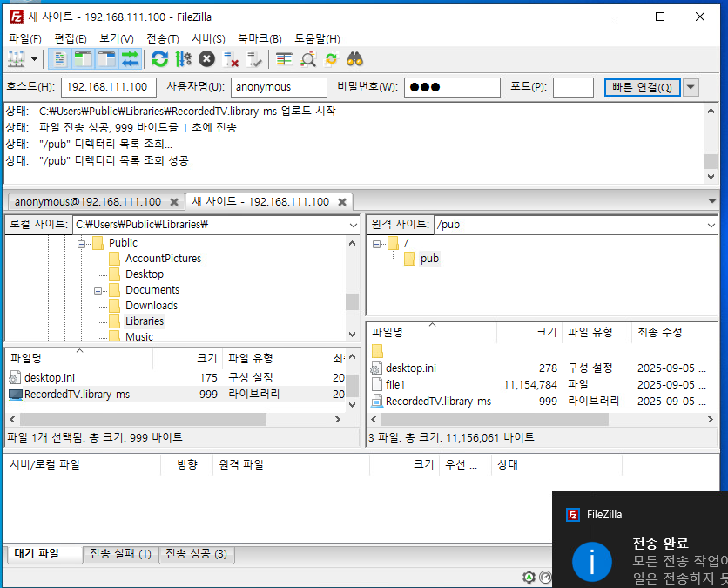
Task: Select Downloads folder in local tree
Action: pos(152,306)
